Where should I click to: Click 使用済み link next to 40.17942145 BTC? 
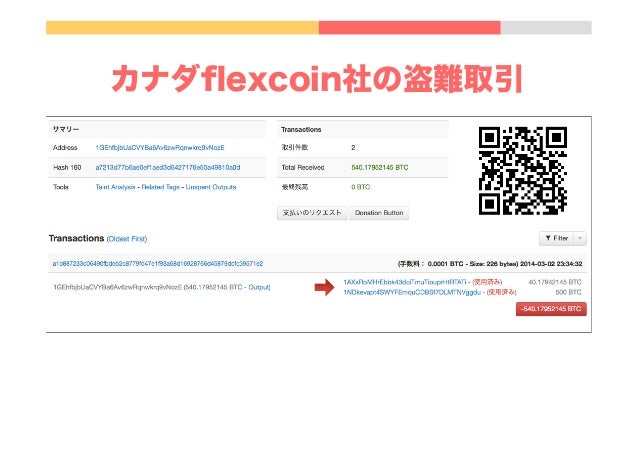pyautogui.click(x=487, y=282)
